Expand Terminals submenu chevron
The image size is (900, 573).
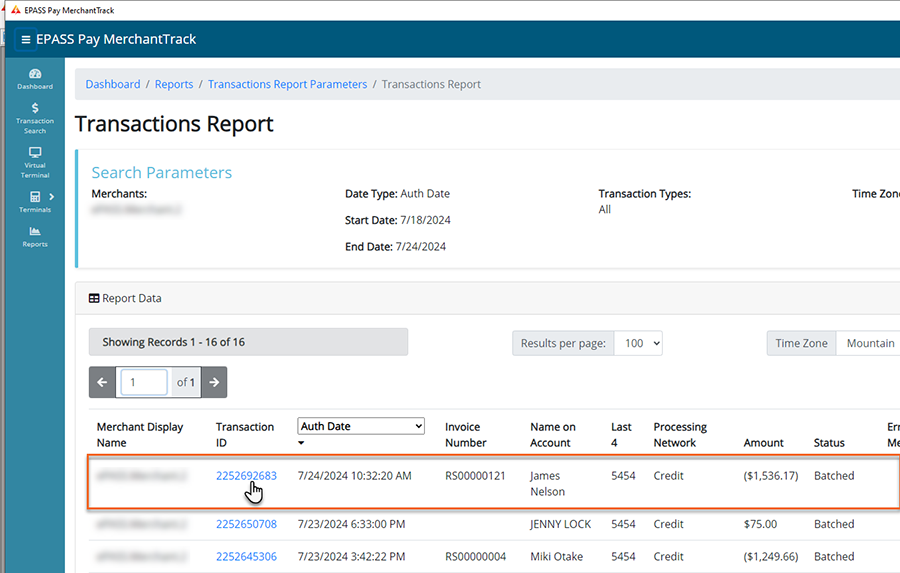pyautogui.click(x=52, y=197)
